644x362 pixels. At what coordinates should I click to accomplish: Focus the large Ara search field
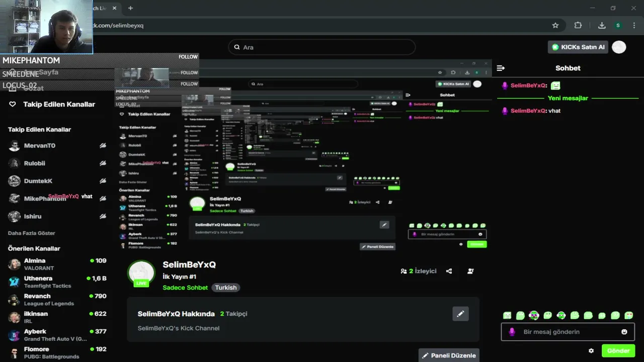click(322, 47)
